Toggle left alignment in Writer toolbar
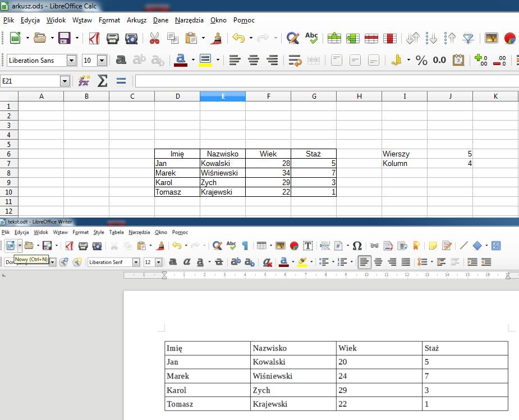 click(365, 262)
